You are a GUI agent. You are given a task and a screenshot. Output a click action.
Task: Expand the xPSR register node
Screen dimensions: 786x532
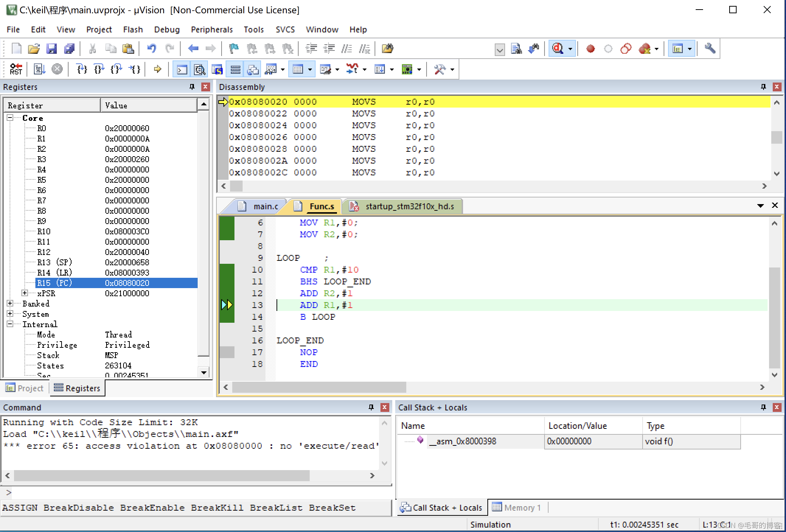(x=25, y=293)
